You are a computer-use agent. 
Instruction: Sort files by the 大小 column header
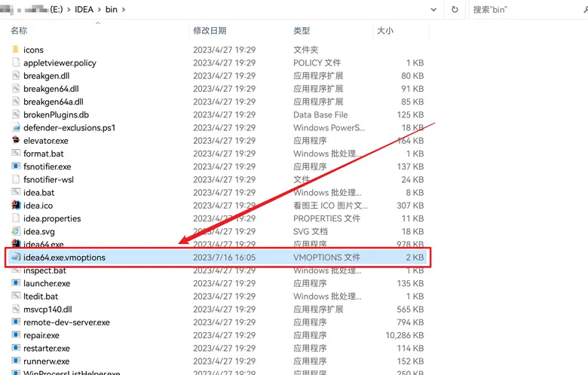(x=384, y=31)
